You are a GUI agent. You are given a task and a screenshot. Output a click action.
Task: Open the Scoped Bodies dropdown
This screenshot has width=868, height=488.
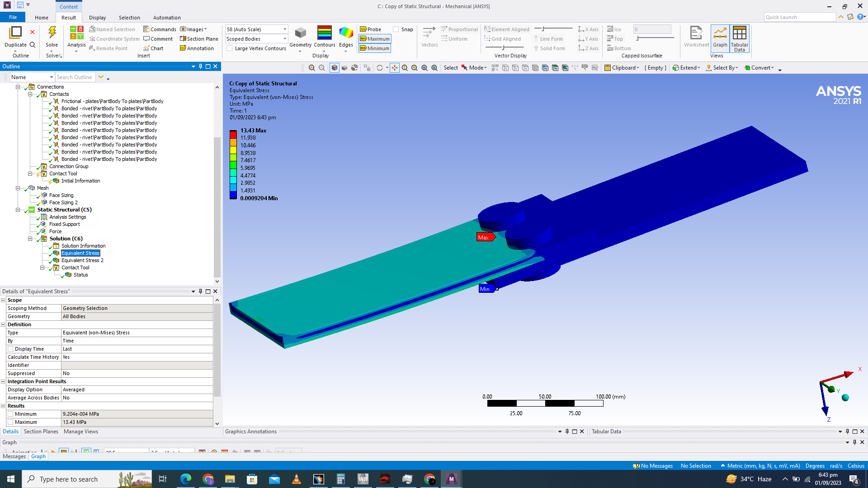(256, 39)
